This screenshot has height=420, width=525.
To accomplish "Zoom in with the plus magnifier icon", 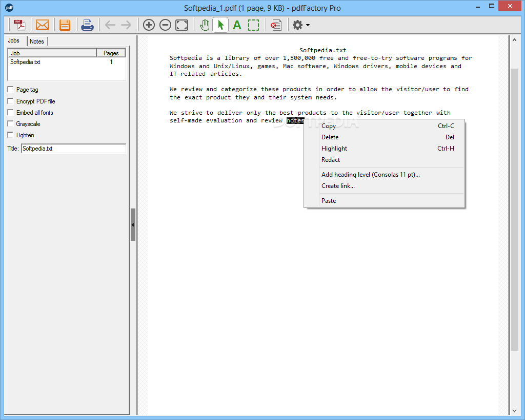I will pos(149,25).
